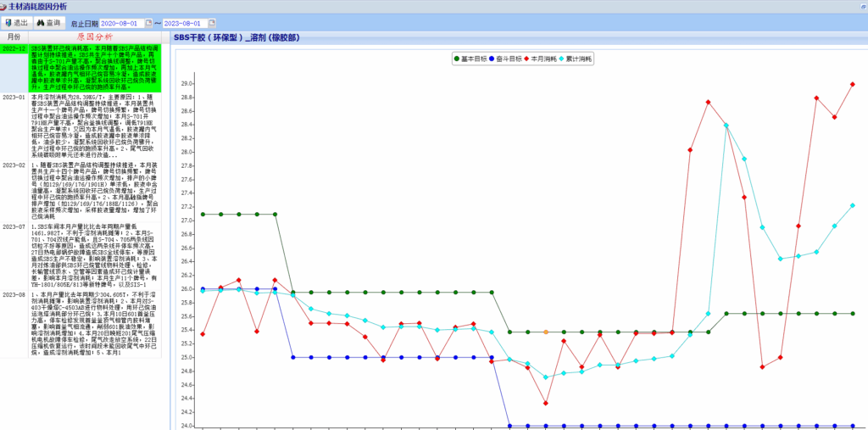Click the 查询 (query) binoculars button
The width and height of the screenshot is (868, 430).
click(x=48, y=23)
